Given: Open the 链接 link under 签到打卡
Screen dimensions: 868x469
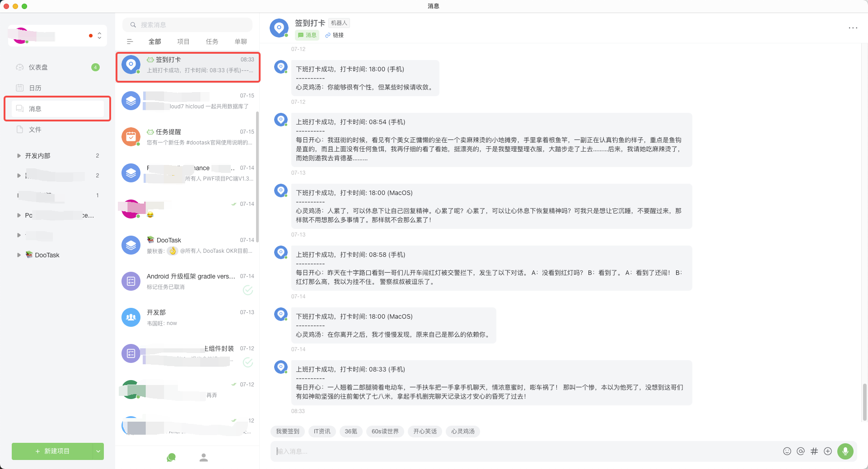Looking at the screenshot, I should pos(335,35).
